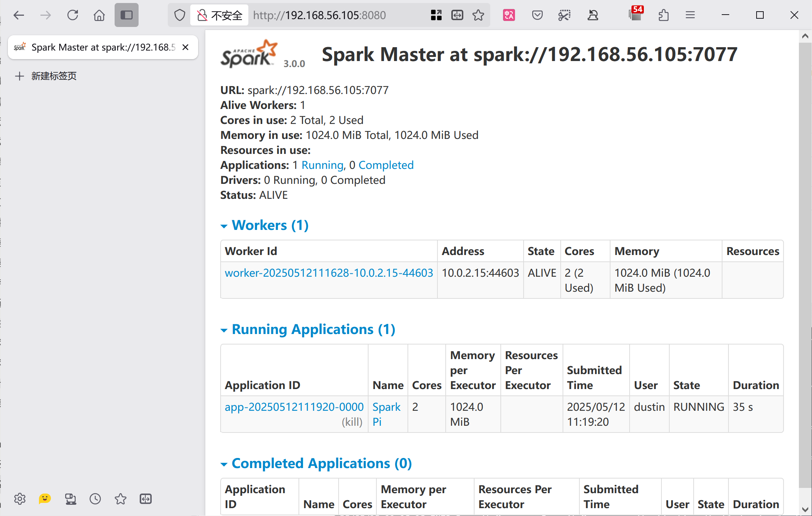Click bottom sidebar reader-style icon
This screenshot has width=812, height=516.
[x=146, y=499]
